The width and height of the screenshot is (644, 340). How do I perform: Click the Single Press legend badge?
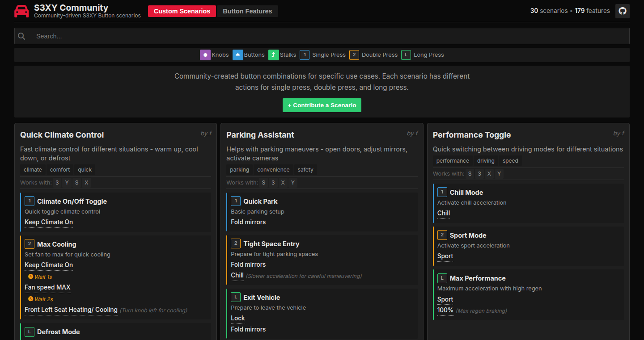click(x=305, y=55)
